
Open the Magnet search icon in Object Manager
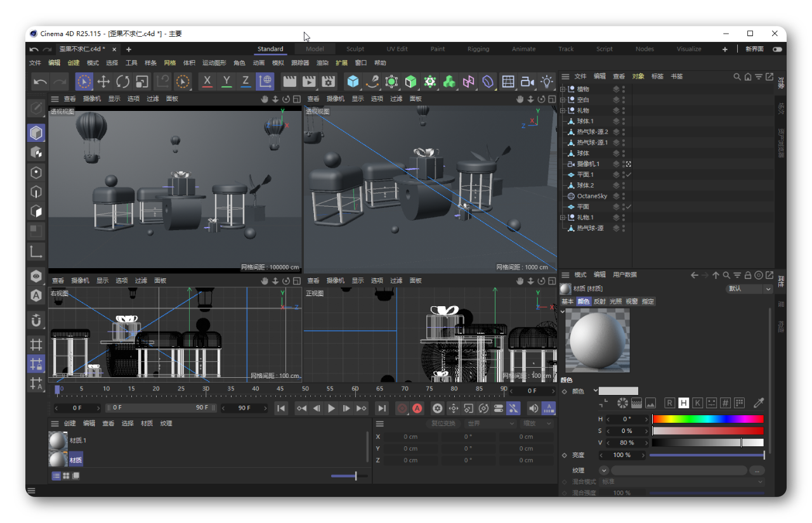737,76
